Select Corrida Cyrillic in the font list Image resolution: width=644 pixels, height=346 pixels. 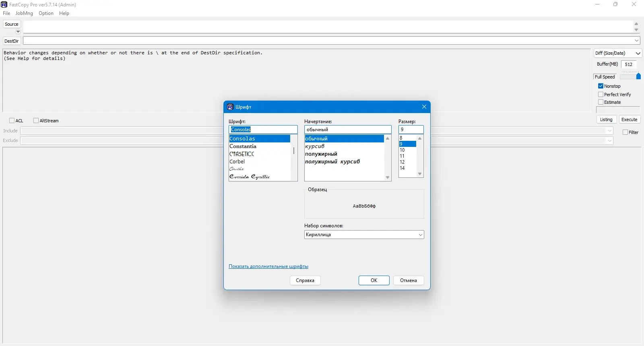pyautogui.click(x=260, y=177)
